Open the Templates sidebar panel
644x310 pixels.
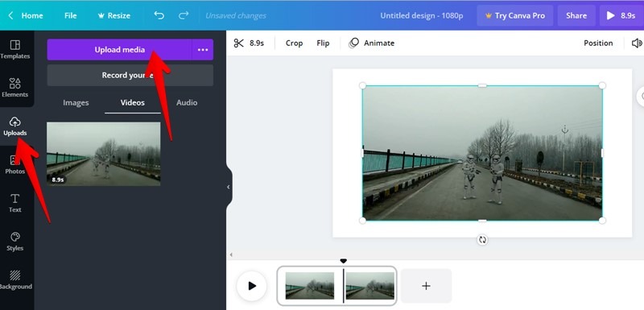(x=14, y=49)
